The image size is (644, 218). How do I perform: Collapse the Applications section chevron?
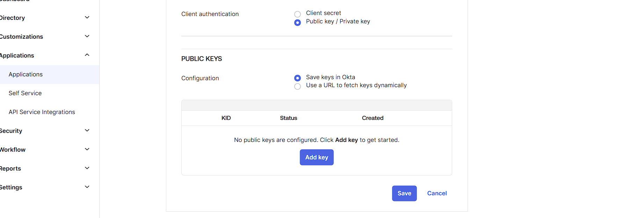pos(87,55)
